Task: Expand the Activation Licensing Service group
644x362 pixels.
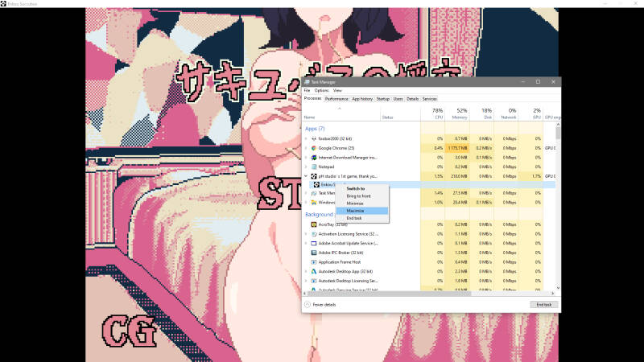Action: pos(306,234)
